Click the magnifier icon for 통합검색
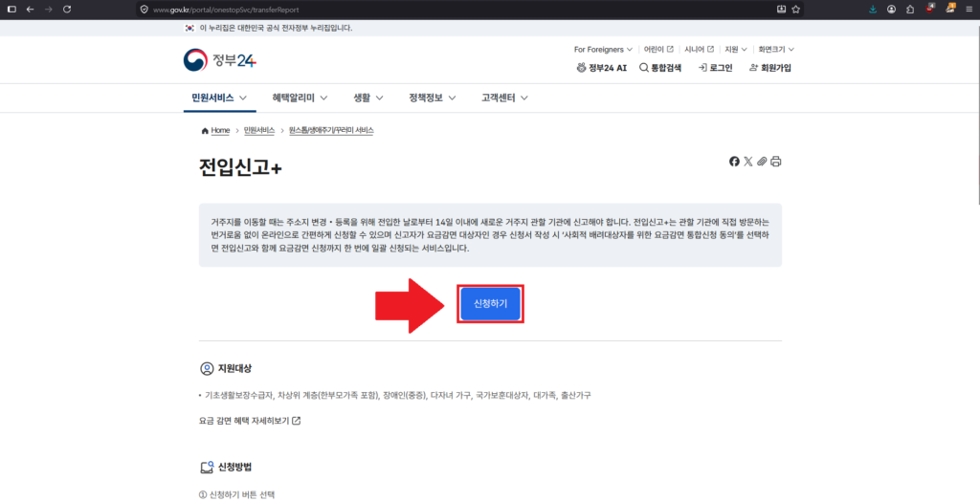 coord(644,68)
